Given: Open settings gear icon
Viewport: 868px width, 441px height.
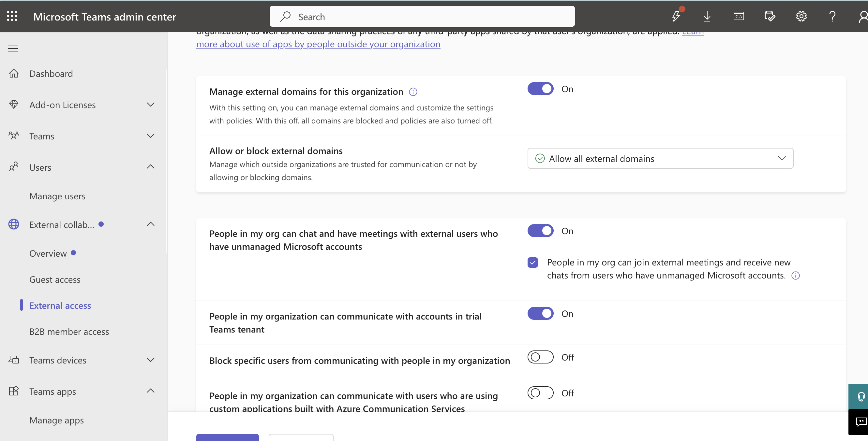Looking at the screenshot, I should click(x=801, y=16).
